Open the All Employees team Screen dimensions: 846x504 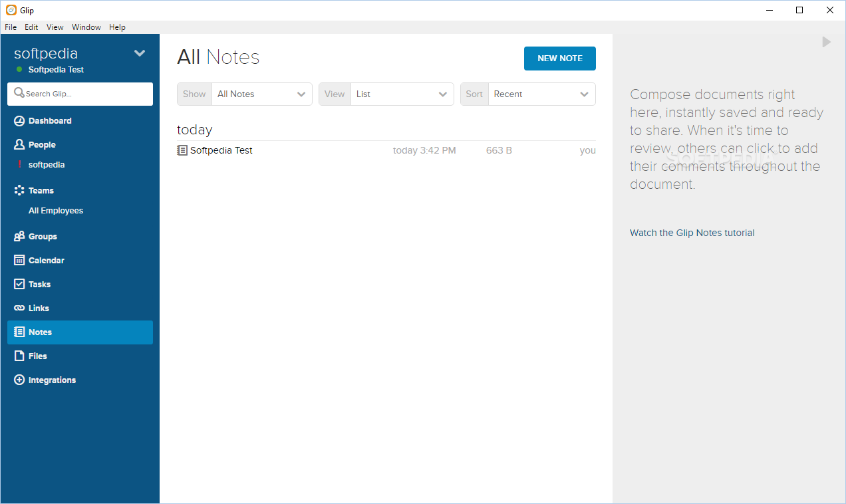coord(56,211)
